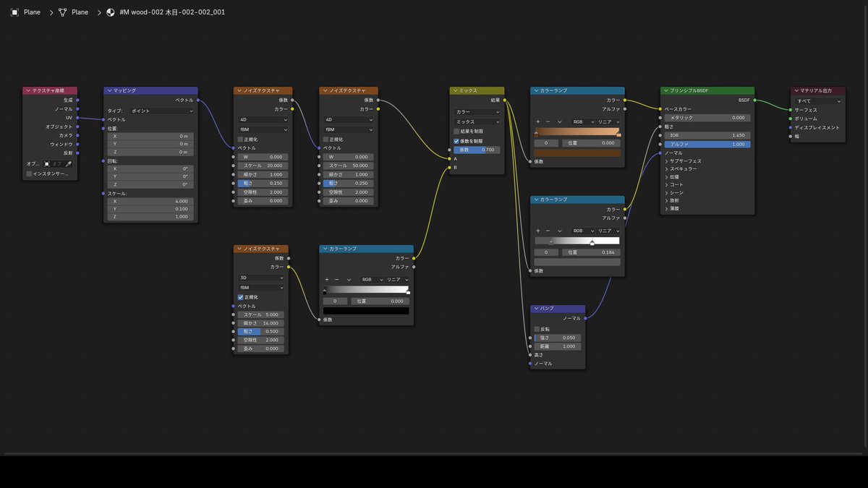Remove a color stop with − in brown カラーランプ
Viewport: 868px width, 488px height.
[548, 121]
